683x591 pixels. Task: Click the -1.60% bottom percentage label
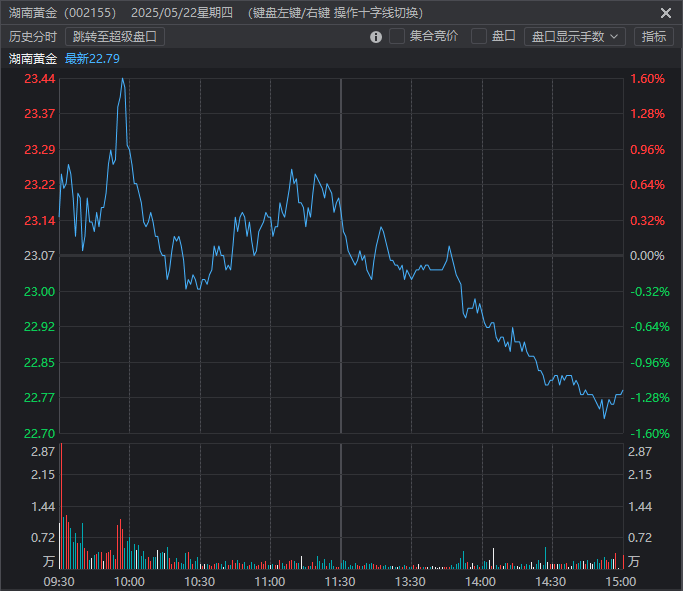(649, 433)
